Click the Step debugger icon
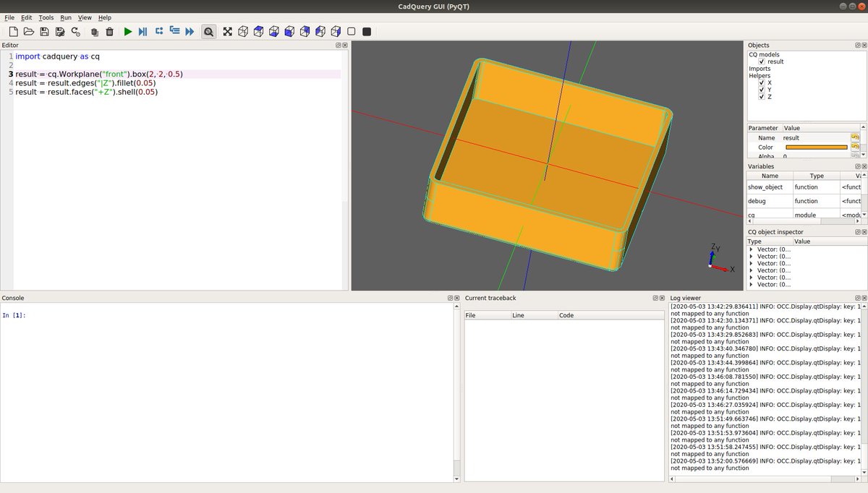This screenshot has height=493, width=868. [159, 32]
